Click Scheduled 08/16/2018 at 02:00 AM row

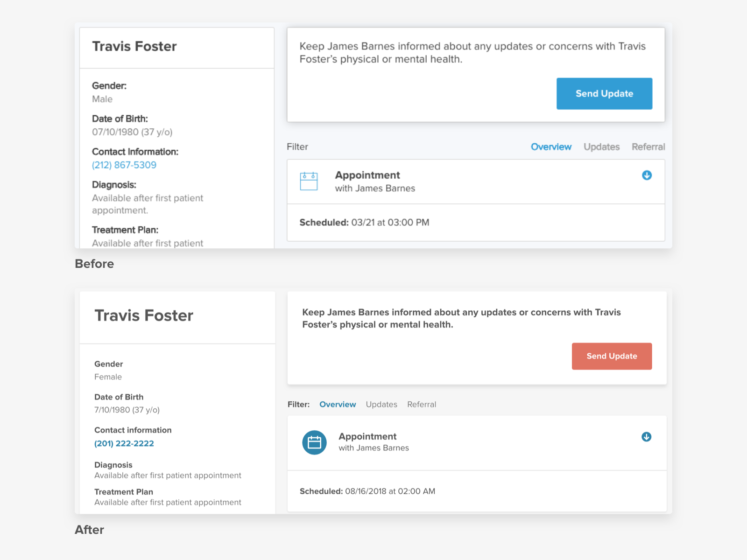click(367, 491)
